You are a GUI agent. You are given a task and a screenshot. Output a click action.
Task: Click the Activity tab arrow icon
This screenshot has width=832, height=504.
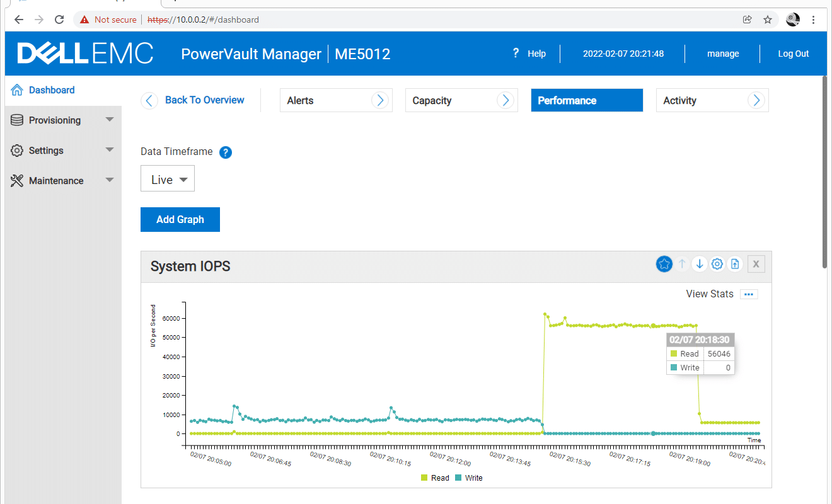pyautogui.click(x=756, y=100)
